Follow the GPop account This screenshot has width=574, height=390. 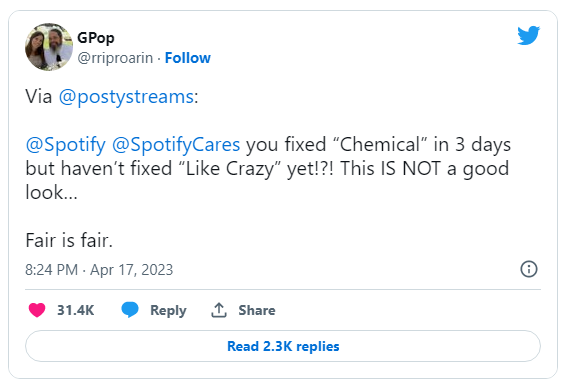(188, 58)
